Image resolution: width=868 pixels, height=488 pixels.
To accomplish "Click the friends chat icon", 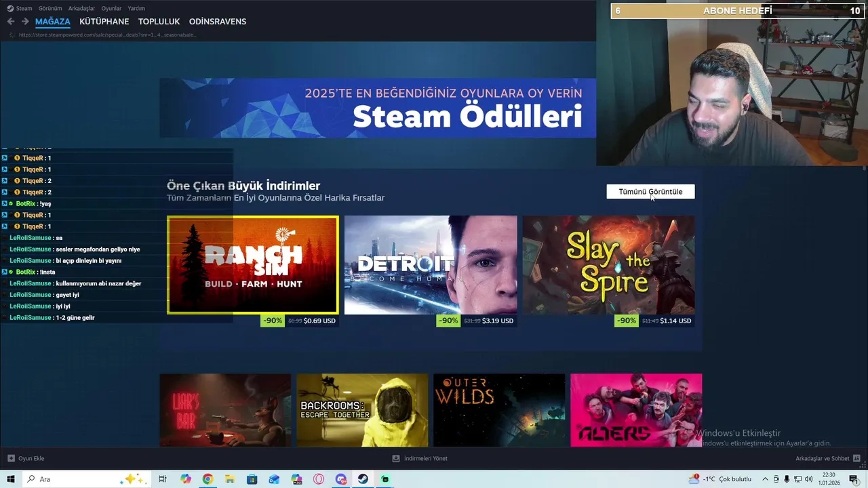I will pos(857,459).
